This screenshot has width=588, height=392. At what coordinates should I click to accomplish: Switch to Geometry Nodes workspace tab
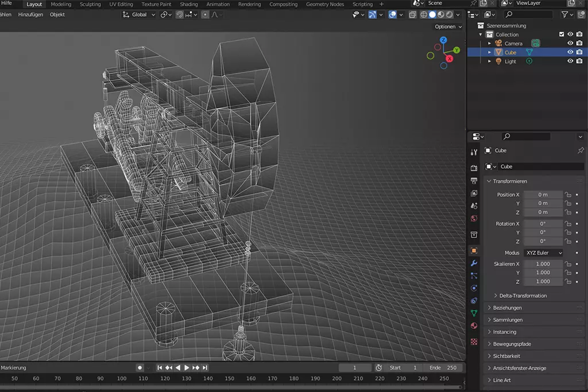tap(325, 4)
